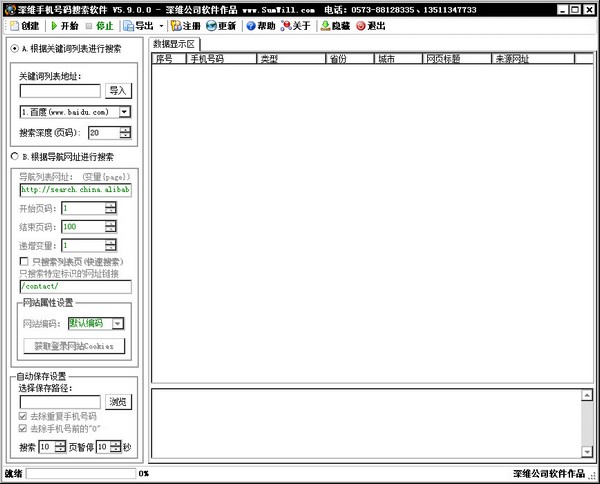Sort by the 来源网址 column header
The width and height of the screenshot is (600, 484).
(533, 59)
